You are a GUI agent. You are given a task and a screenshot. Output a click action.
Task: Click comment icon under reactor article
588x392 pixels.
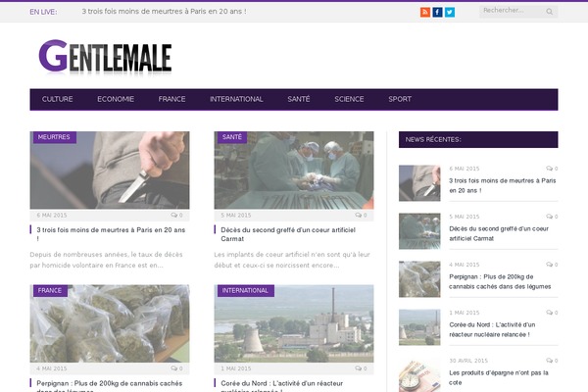click(359, 368)
